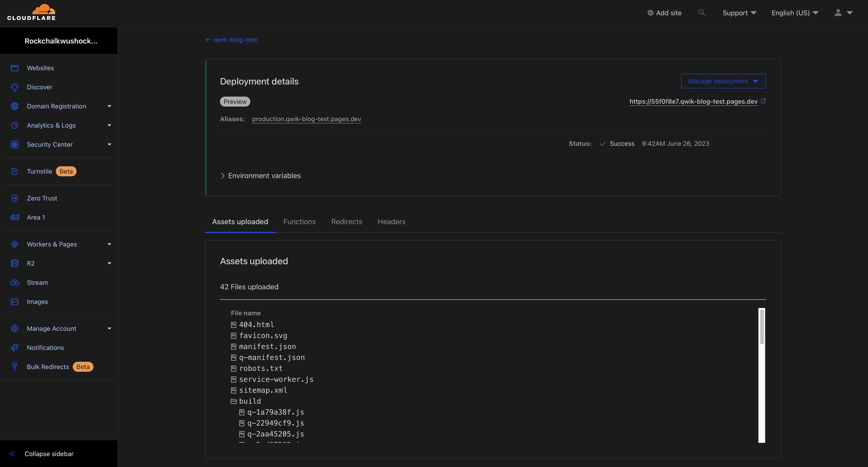The image size is (868, 467).
Task: Click the production.qwik-blog-test.pages.dev alias link
Action: [x=306, y=119]
